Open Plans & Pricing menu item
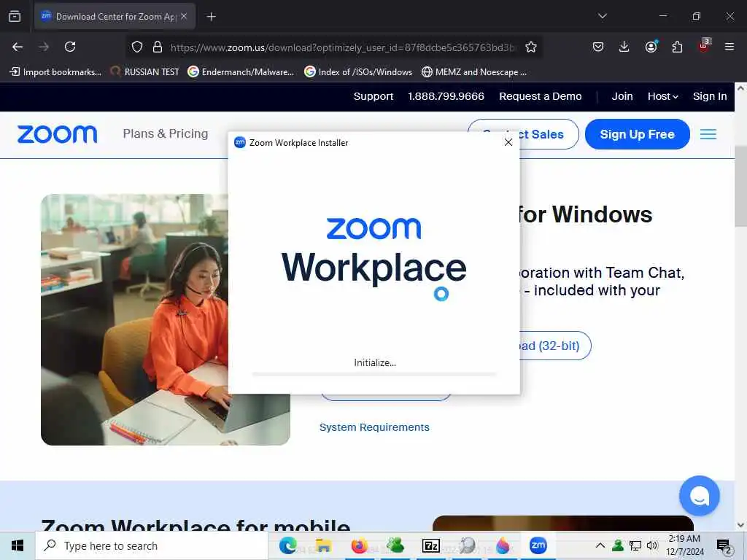Screen dimensions: 747x560 (x=166, y=134)
